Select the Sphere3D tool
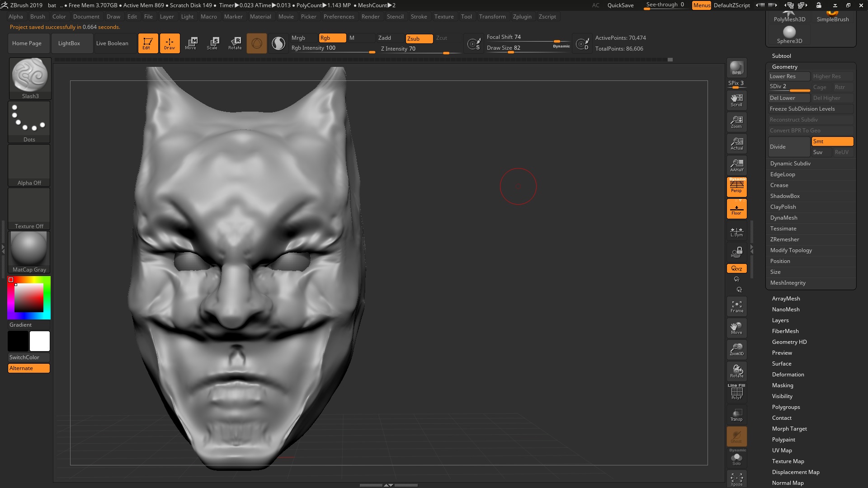 point(789,35)
